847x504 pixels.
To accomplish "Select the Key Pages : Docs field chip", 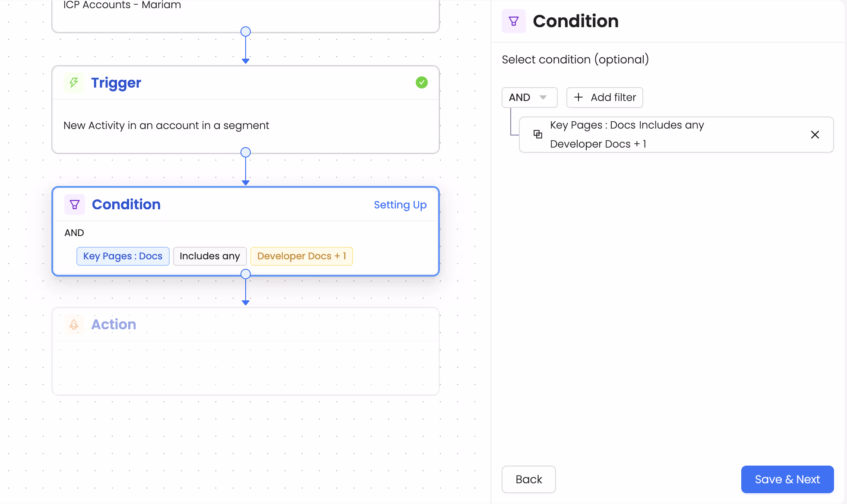I will [123, 256].
